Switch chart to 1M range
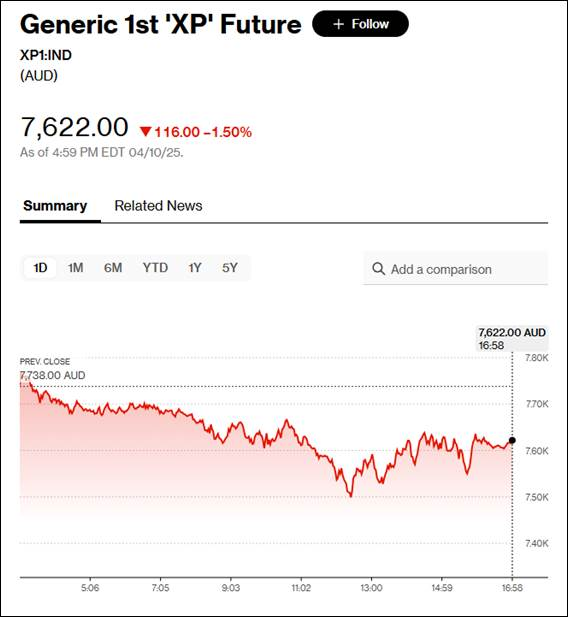This screenshot has height=617, width=568. (75, 268)
